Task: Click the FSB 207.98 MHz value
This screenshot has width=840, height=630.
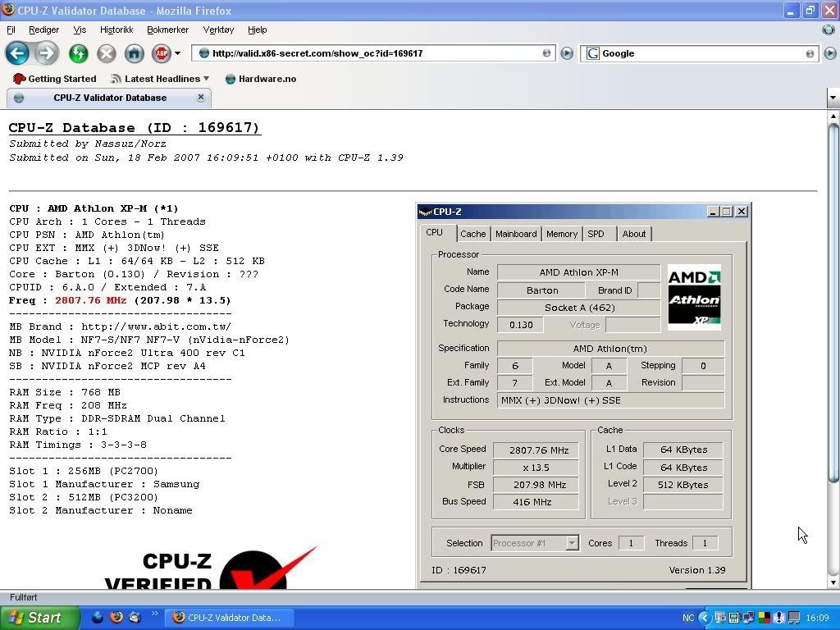Action: click(536, 485)
